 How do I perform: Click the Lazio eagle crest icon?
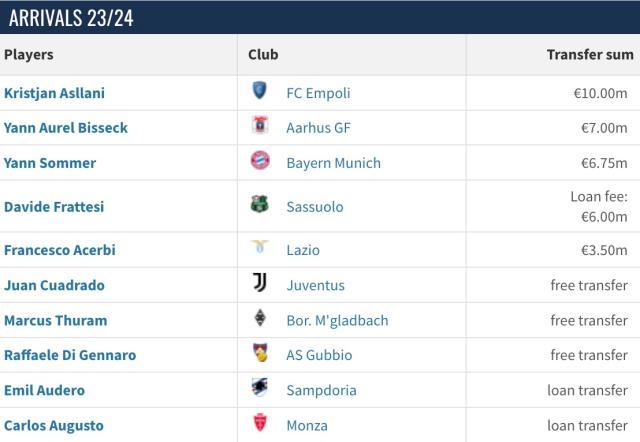click(260, 249)
